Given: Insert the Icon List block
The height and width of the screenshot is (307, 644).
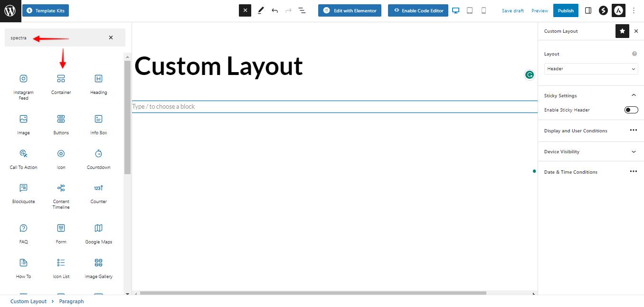Looking at the screenshot, I should point(61,269).
